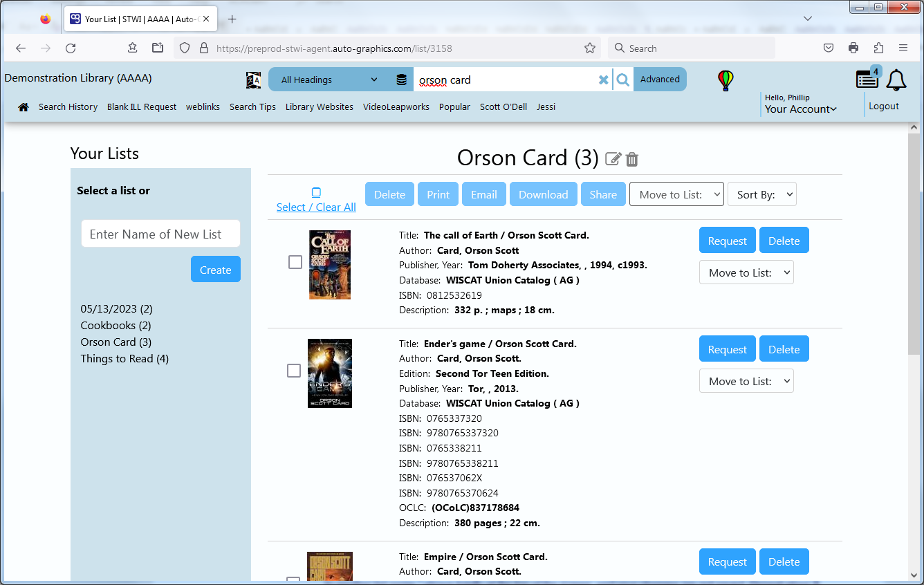
Task: Click browser back arrow
Action: [21, 48]
